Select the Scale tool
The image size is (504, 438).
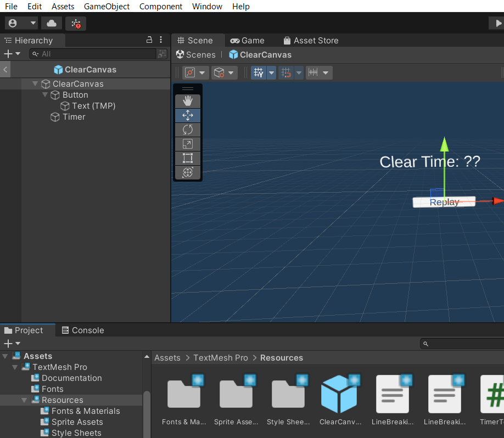coord(187,144)
